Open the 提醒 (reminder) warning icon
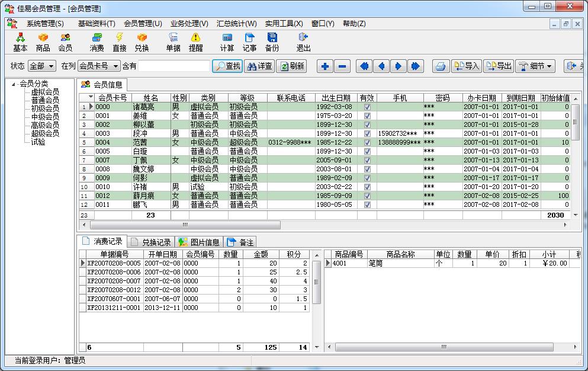588x371 pixels. tap(195, 42)
